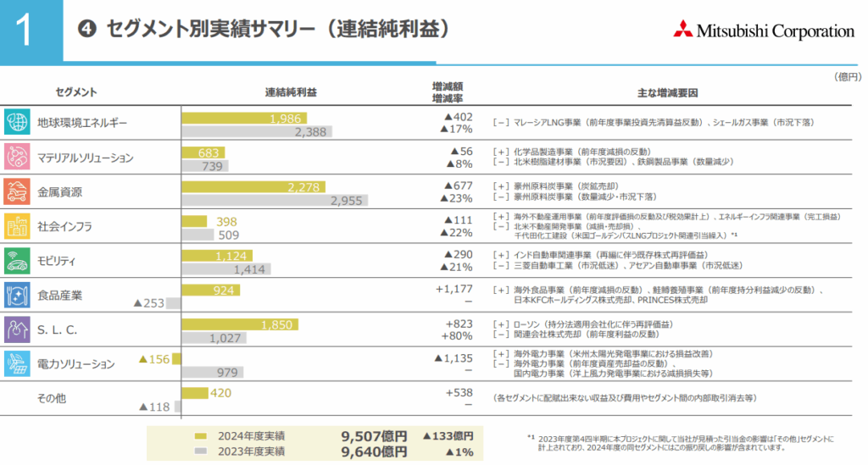Viewport: 868px width, 465px height.
Task: Click the 地球環境エネルギー segment label
Action: click(82, 123)
